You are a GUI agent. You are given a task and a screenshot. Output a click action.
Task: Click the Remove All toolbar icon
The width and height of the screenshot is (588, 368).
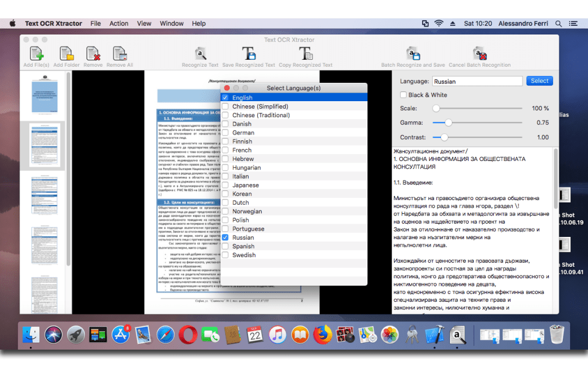click(x=119, y=55)
